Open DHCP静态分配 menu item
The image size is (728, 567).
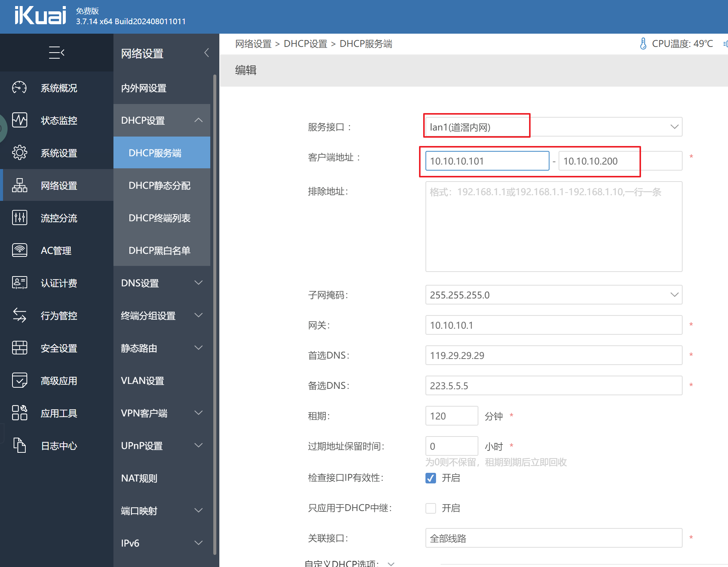coord(162,185)
